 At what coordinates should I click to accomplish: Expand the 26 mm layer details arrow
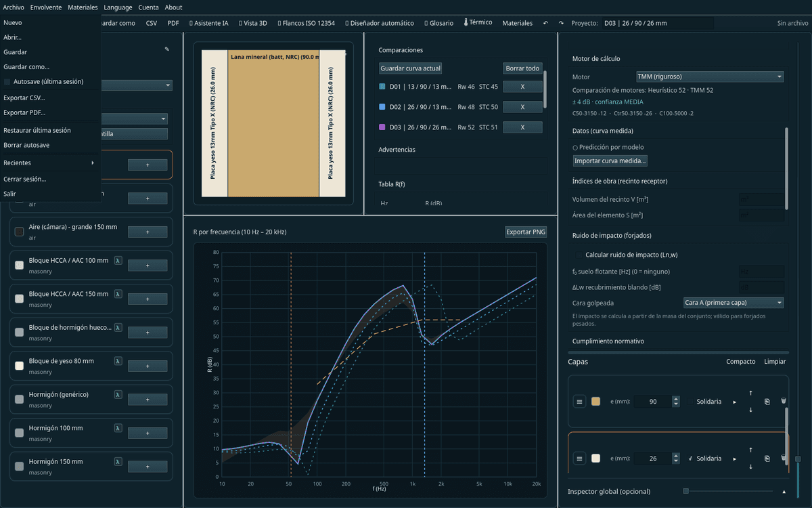(735, 459)
